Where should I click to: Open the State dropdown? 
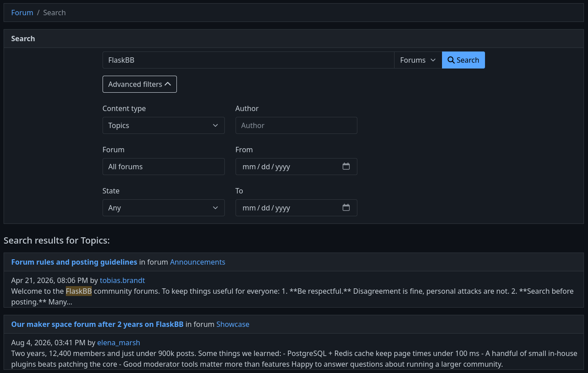tap(163, 208)
